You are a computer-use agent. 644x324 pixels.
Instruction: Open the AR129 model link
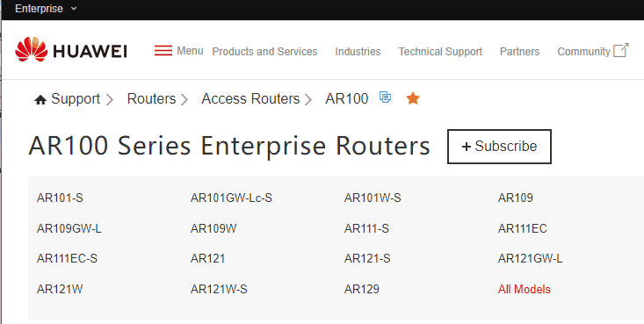[x=361, y=290]
